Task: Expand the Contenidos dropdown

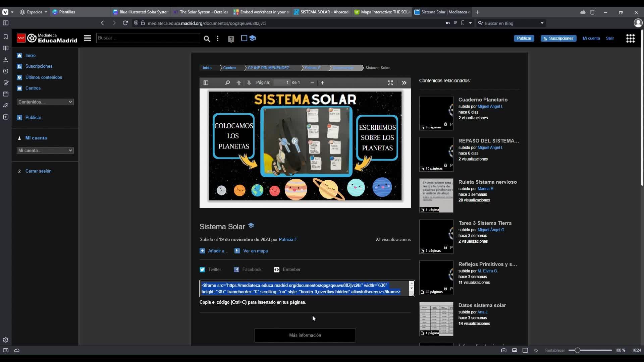Action: tap(45, 102)
